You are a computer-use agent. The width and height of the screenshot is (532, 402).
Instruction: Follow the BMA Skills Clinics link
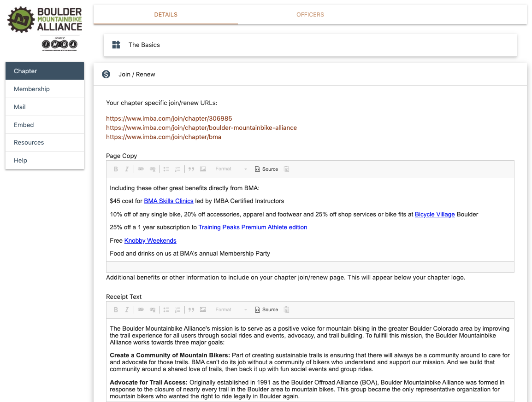pos(168,201)
